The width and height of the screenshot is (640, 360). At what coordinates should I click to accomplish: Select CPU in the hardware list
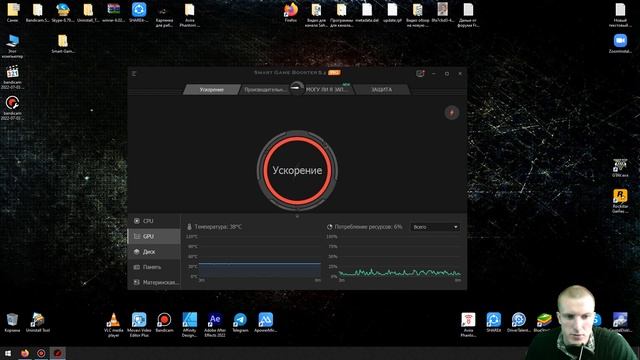tap(154, 221)
